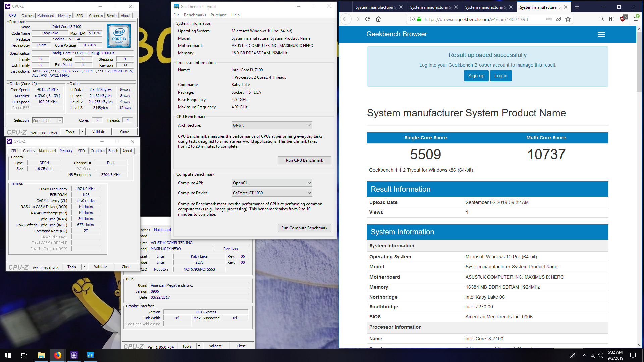Open Compute API OpenCL dropdown
This screenshot has height=362, width=644.
pyautogui.click(x=272, y=183)
